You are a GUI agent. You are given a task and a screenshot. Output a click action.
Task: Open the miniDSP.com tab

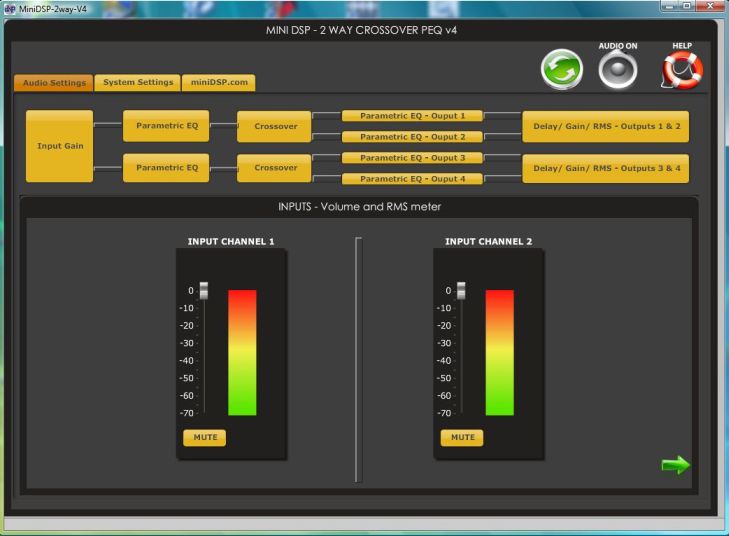(x=219, y=82)
